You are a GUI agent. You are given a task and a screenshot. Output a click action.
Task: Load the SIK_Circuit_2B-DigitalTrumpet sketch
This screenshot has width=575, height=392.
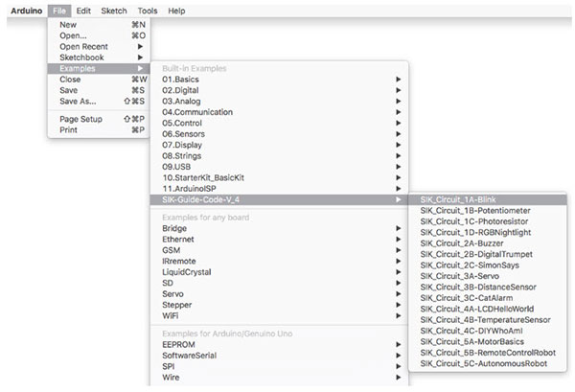pyautogui.click(x=488, y=254)
